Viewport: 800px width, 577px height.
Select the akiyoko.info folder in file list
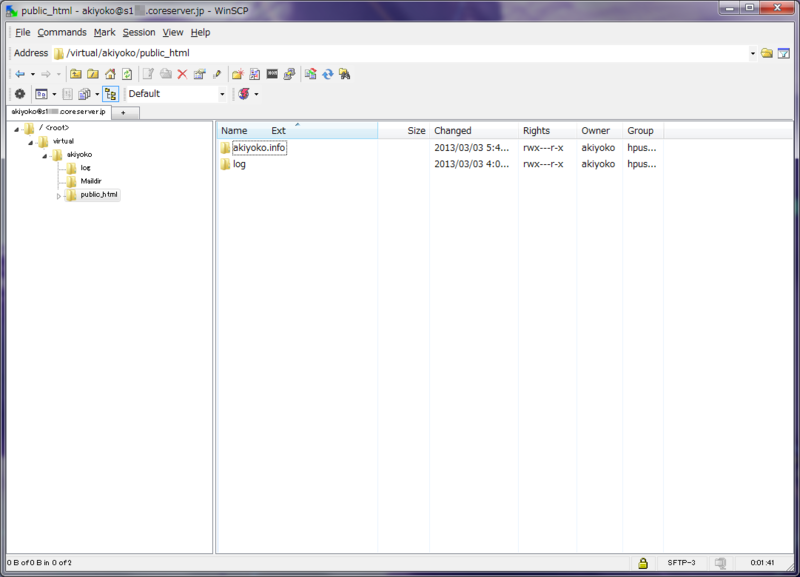(259, 148)
